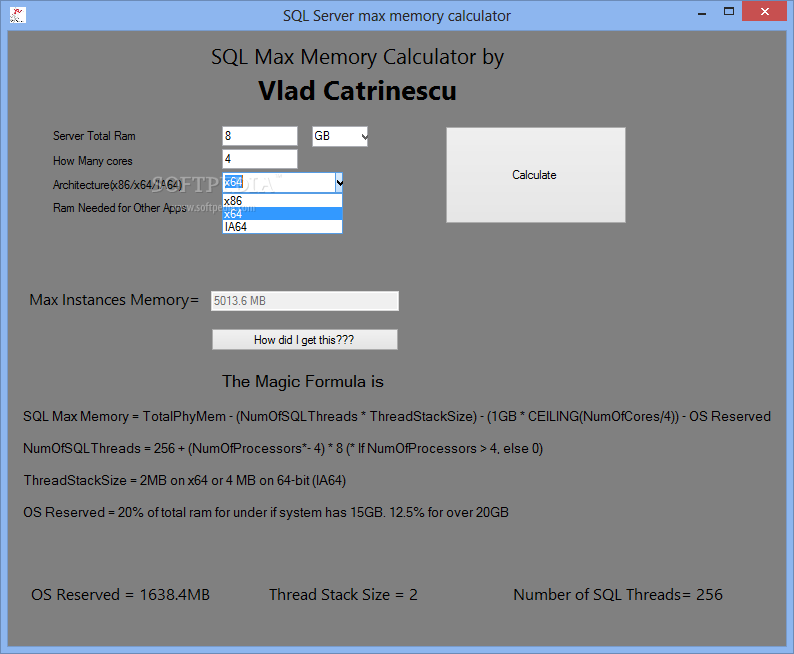Image resolution: width=794 pixels, height=654 pixels.
Task: Focus the Server Total Ram input field
Action: pos(260,136)
